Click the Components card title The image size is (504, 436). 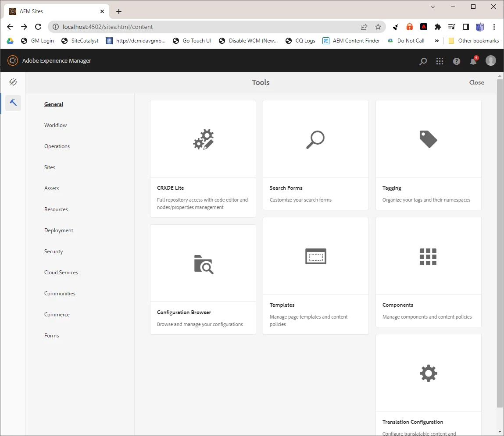coord(397,305)
